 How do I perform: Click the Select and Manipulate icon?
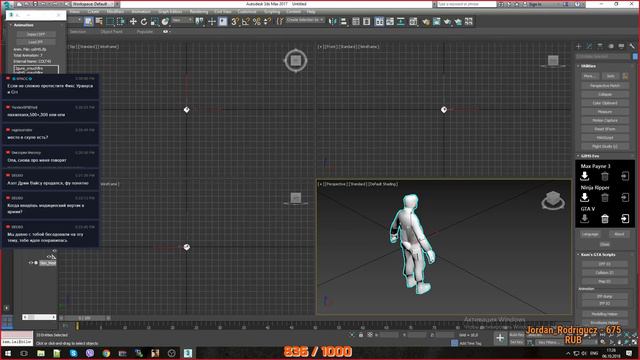tap(212, 21)
